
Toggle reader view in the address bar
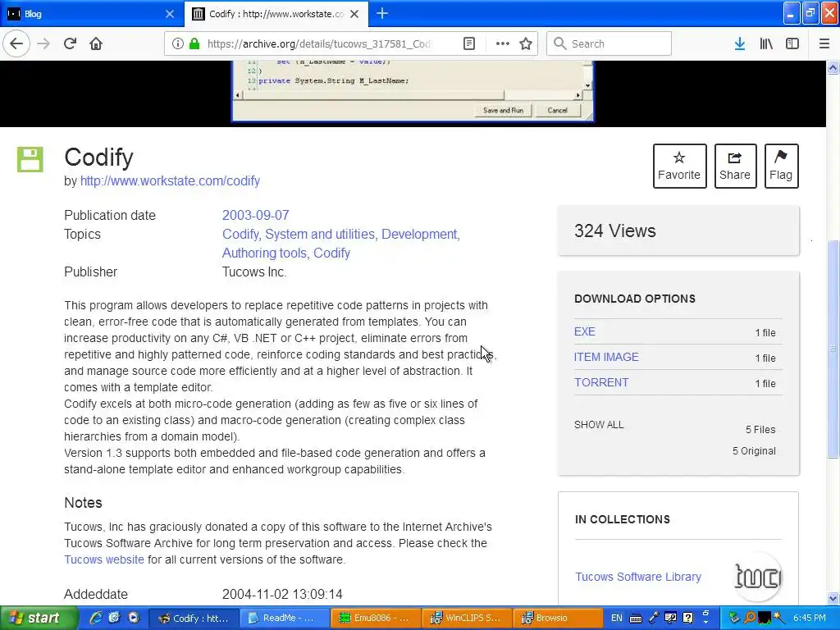point(469,43)
